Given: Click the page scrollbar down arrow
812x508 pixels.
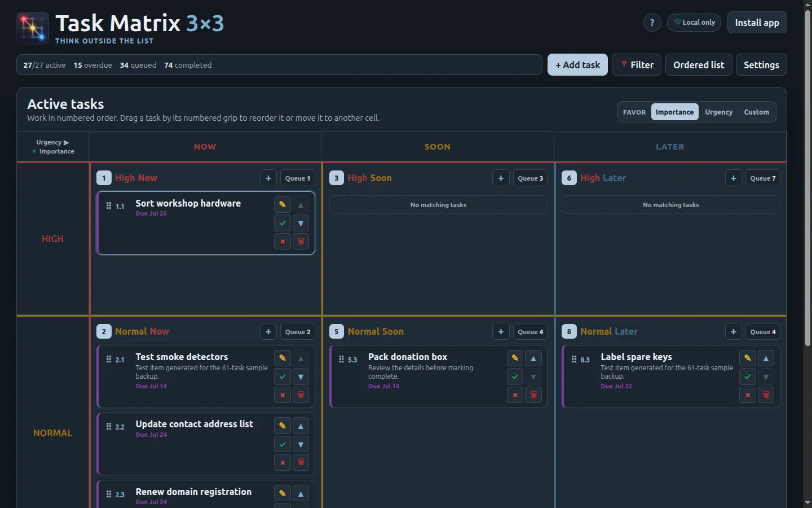Looking at the screenshot, I should click(807, 503).
